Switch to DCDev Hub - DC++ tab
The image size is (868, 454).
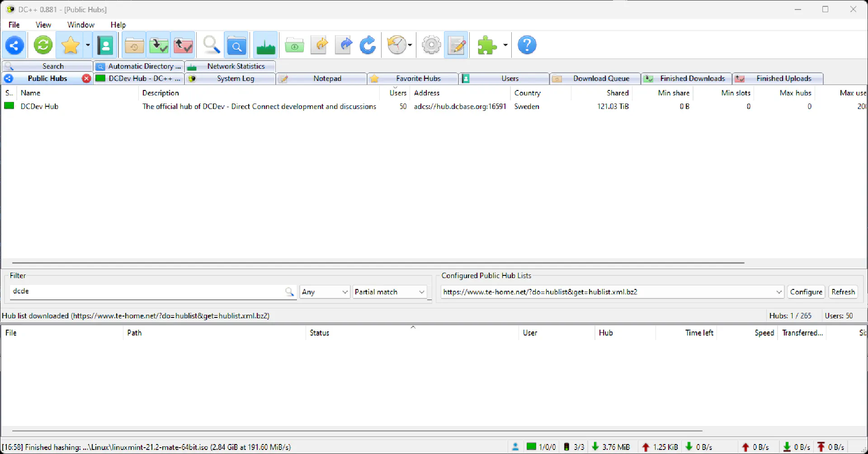(x=139, y=78)
